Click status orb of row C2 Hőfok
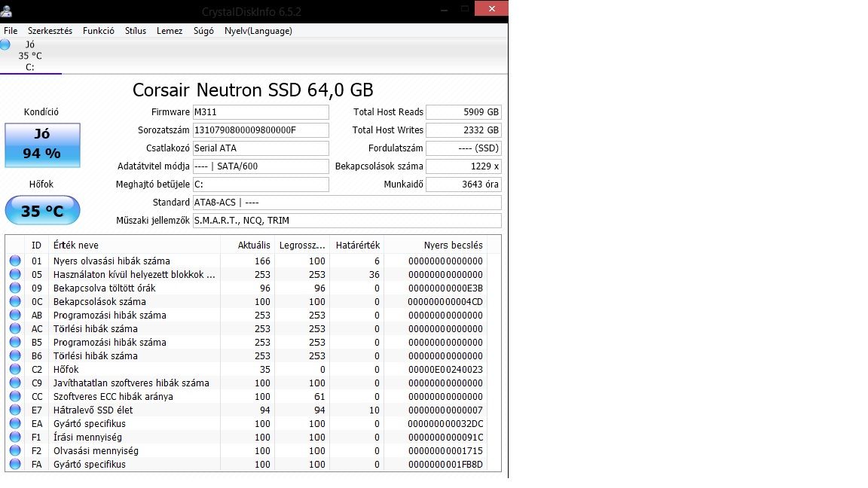This screenshot has width=868, height=488. (x=15, y=369)
